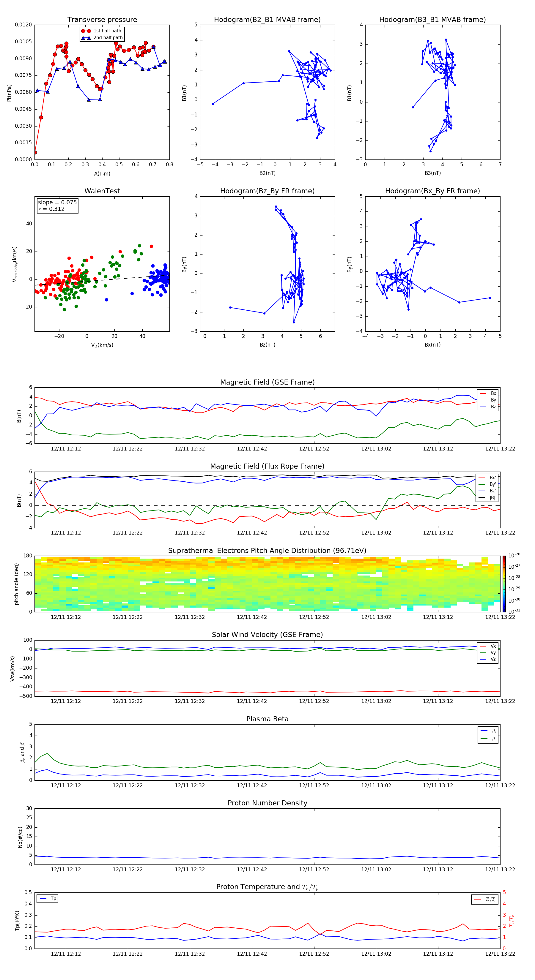The width and height of the screenshot is (535, 980).
Task: Click '|B|' in Flux Rope legend
Action: pos(492,498)
